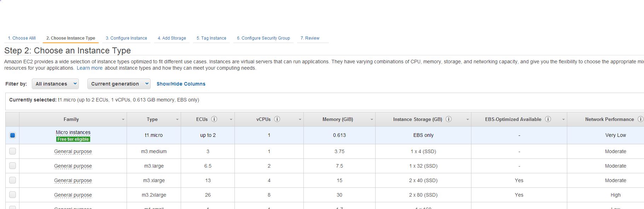Screen dimensions: 644x209
Task: Open the EBS-Optimized Available column sort arrow
Action: coord(563,120)
